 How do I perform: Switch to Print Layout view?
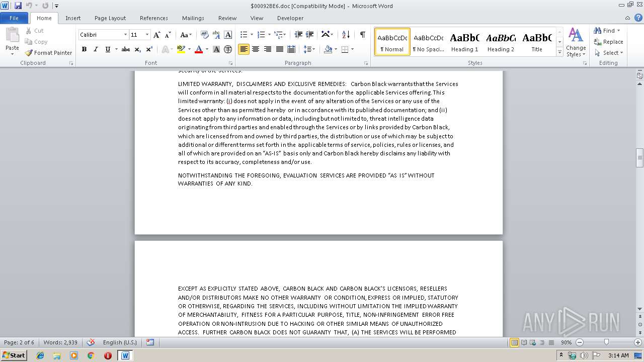515,342
